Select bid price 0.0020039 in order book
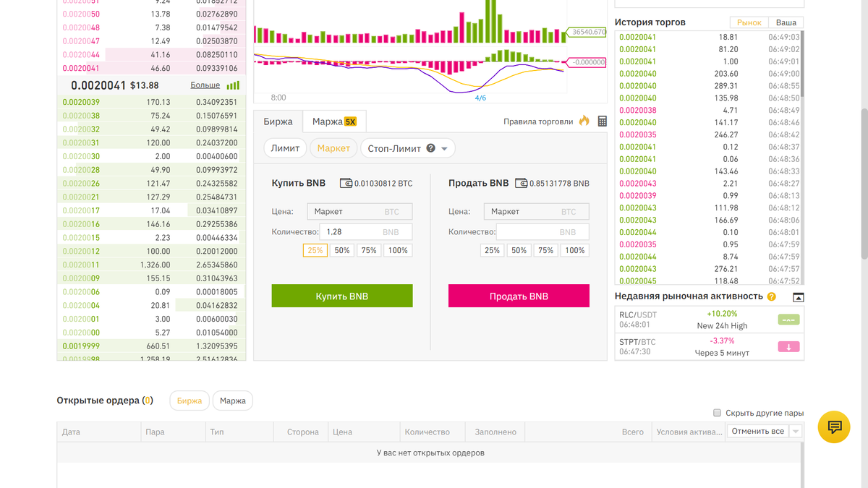The image size is (868, 488). coord(81,102)
